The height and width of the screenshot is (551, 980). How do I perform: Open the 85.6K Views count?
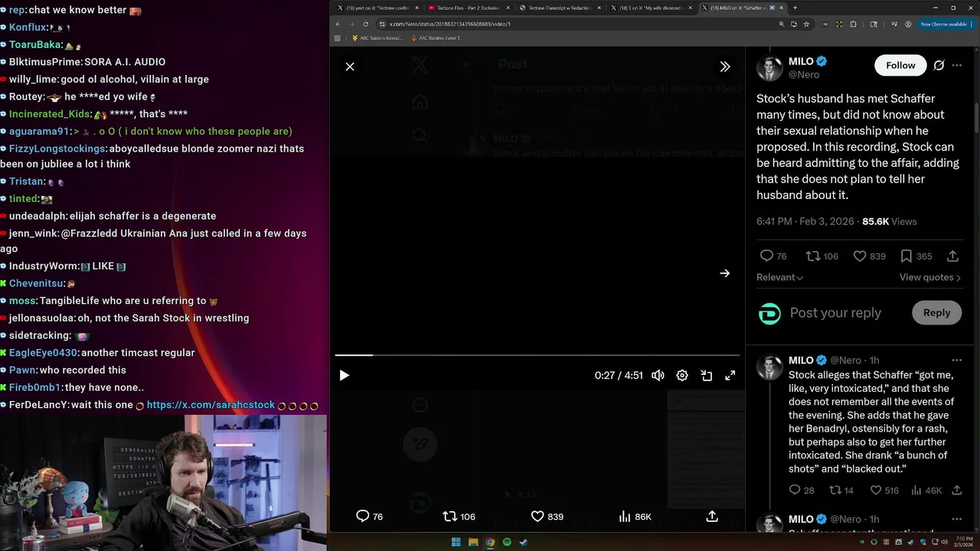tap(889, 221)
